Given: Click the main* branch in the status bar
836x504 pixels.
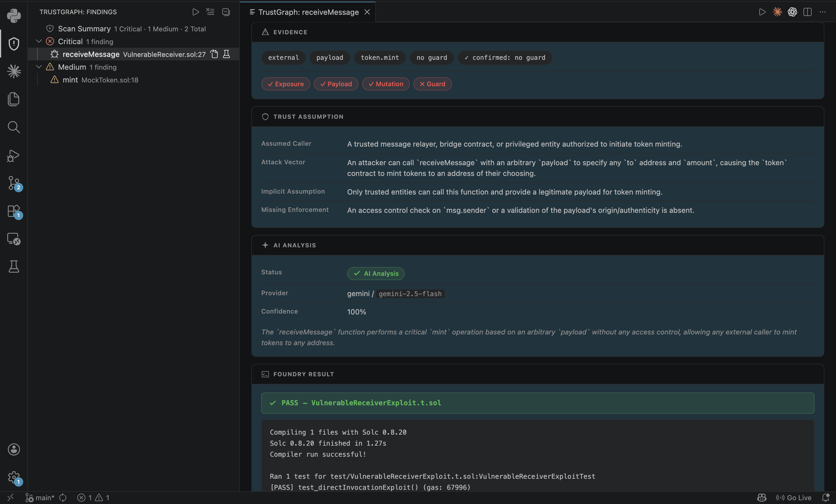Looking at the screenshot, I should tap(40, 498).
